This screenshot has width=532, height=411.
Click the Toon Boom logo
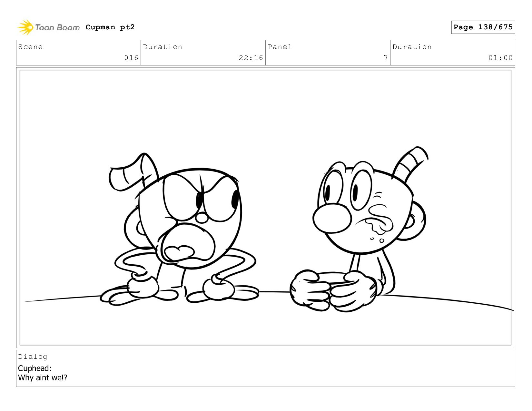click(48, 27)
